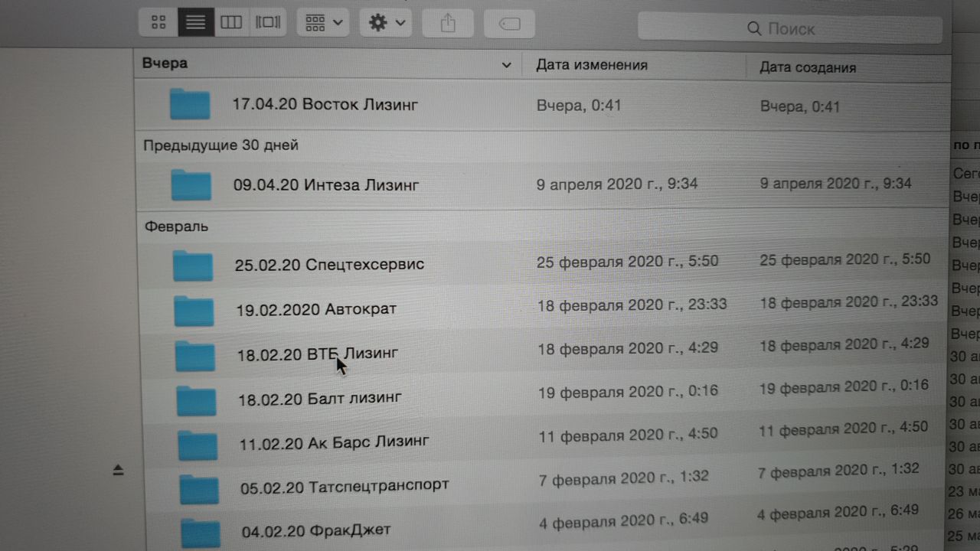Click the folder icon of 17.04.20 Восток Лизинг
980x551 pixels.
[190, 104]
